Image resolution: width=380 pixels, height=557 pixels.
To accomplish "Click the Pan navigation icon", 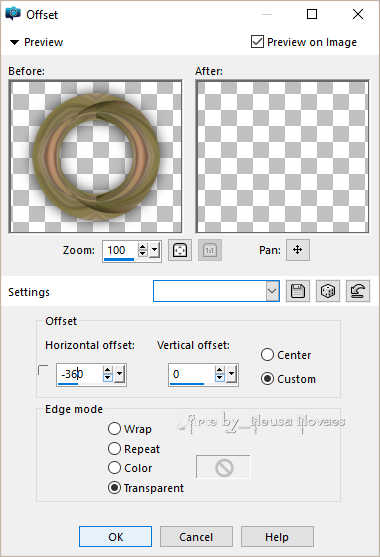I will tap(298, 250).
